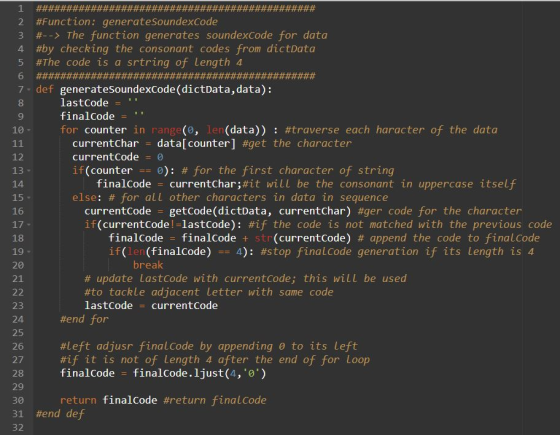560x435 pixels.
Task: Click the '#end for' comment
Action: tap(84, 320)
